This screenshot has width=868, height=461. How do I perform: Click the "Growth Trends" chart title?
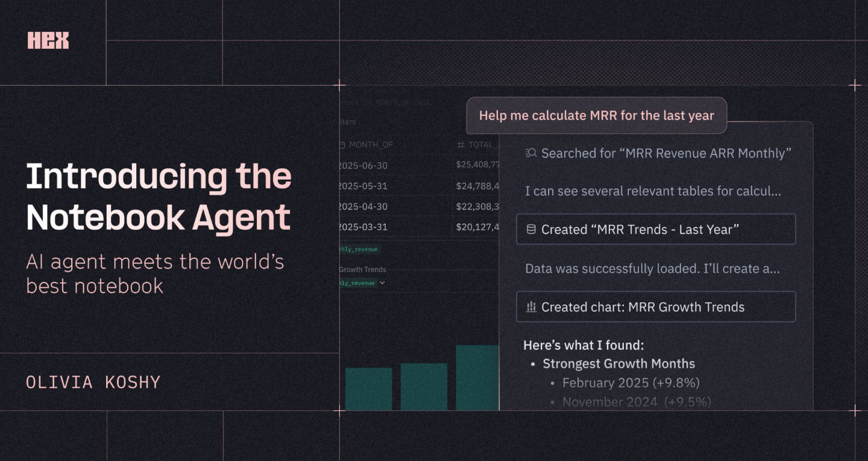pos(362,270)
